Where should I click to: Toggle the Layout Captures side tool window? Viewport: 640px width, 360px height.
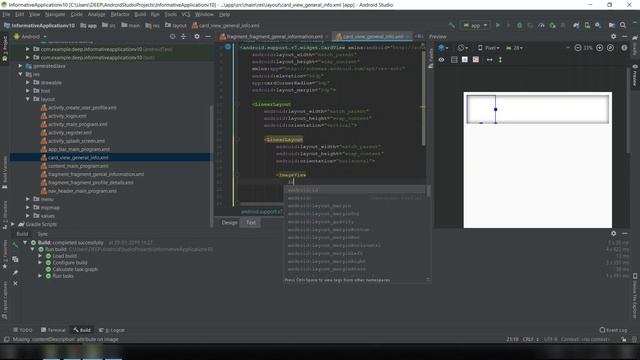[x=4, y=300]
